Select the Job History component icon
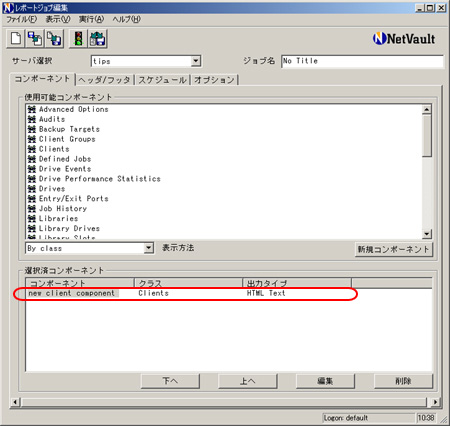The height and width of the screenshot is (426, 450). (32, 209)
